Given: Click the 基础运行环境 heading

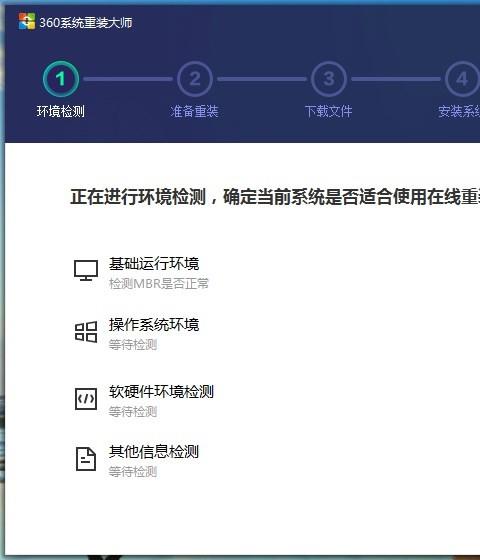Looking at the screenshot, I should click(154, 264).
